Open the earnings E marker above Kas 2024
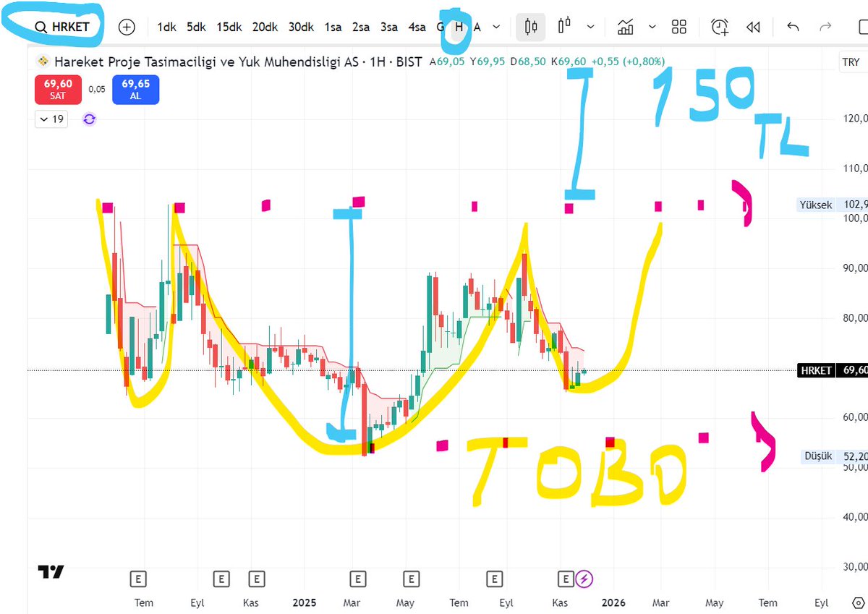The image size is (868, 614). pos(256,579)
